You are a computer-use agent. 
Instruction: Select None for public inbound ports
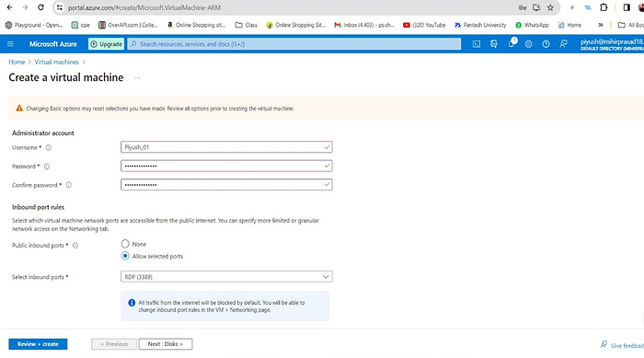point(125,244)
